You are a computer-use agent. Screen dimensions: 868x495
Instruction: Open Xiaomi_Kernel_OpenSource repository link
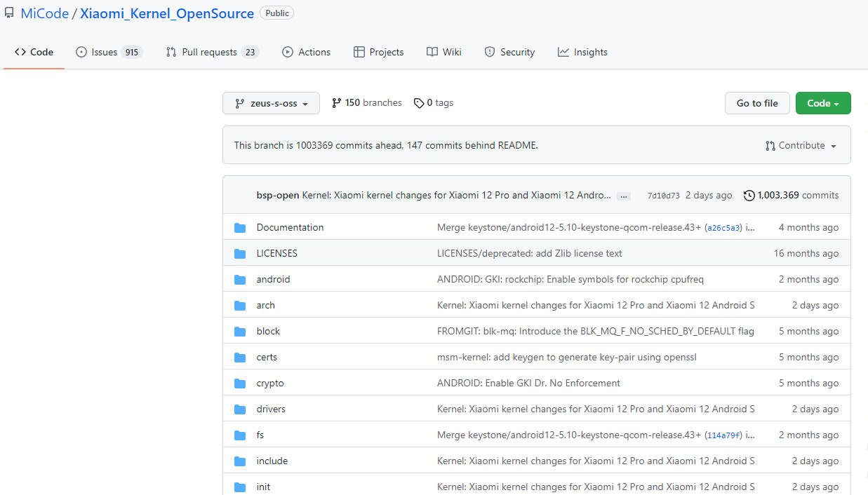tap(167, 13)
